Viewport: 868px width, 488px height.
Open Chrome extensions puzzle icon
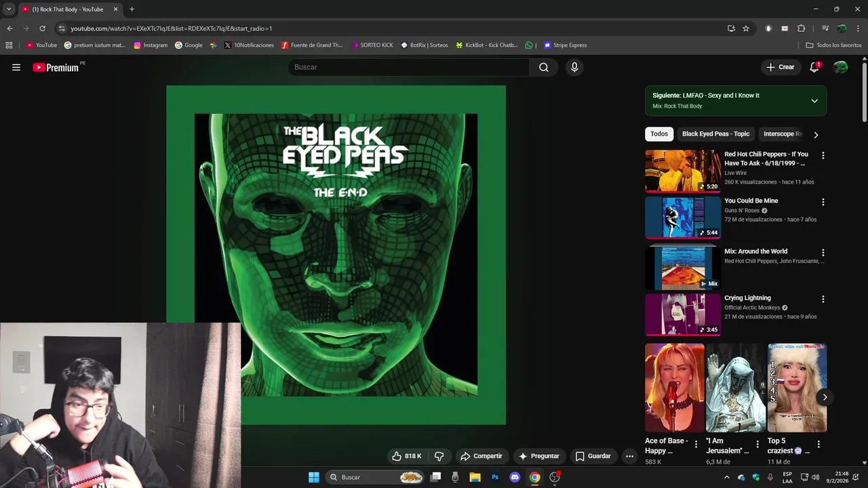pyautogui.click(x=801, y=28)
